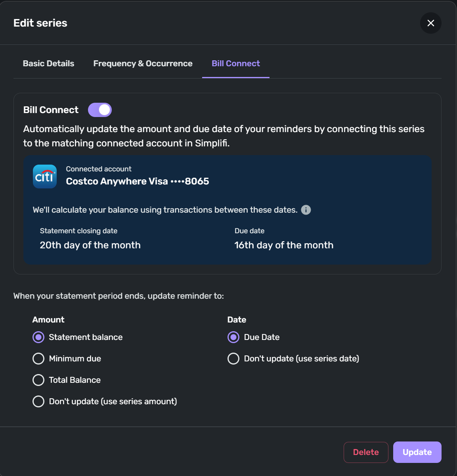Turn off the Bill Connect toggle
The height and width of the screenshot is (476, 457).
pyautogui.click(x=100, y=110)
